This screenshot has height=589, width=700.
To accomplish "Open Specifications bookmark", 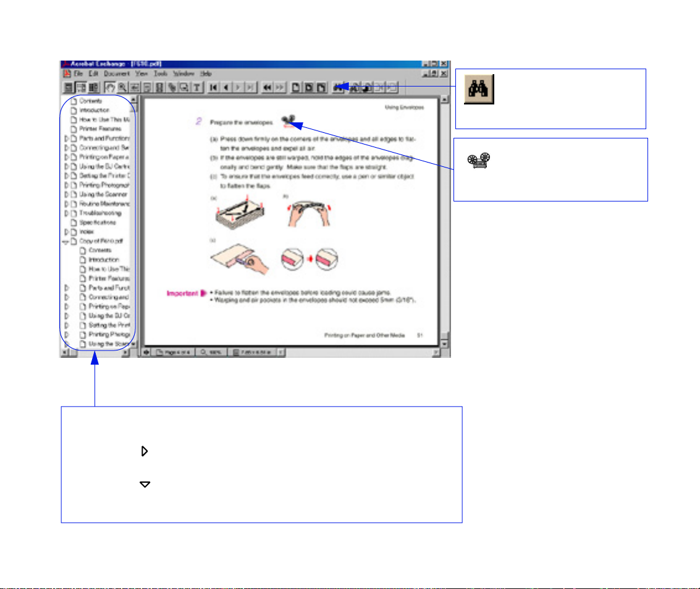I will click(x=98, y=223).
